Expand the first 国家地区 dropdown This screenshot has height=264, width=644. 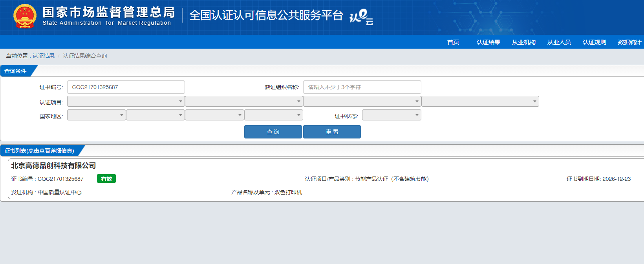click(97, 115)
